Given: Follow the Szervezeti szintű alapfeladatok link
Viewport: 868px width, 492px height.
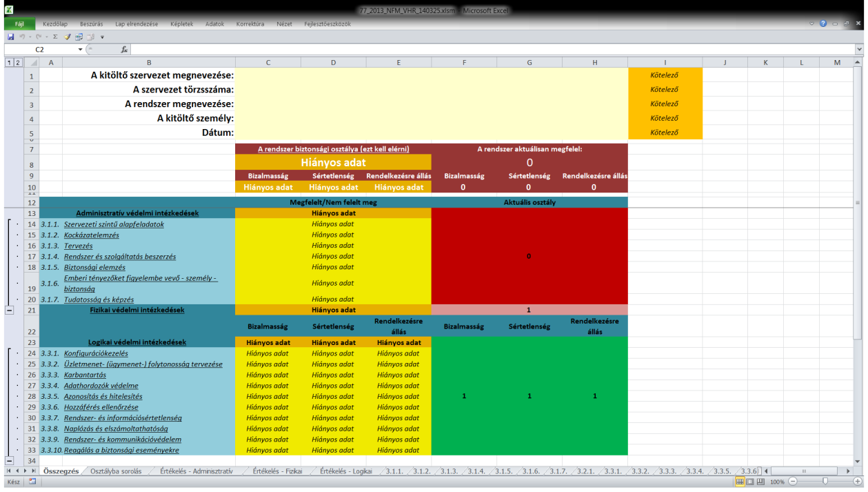Looking at the screenshot, I should click(114, 224).
